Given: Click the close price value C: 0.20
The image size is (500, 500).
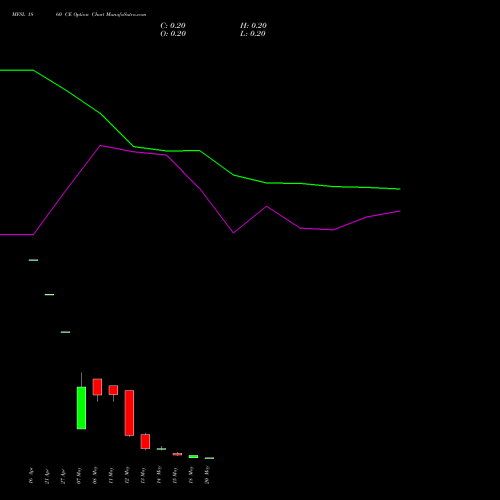Looking at the screenshot, I should tap(173, 26).
